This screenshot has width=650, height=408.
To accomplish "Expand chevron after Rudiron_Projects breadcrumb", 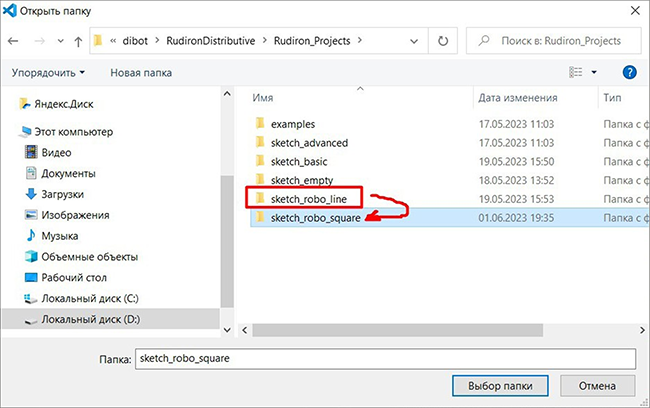I will coord(359,40).
